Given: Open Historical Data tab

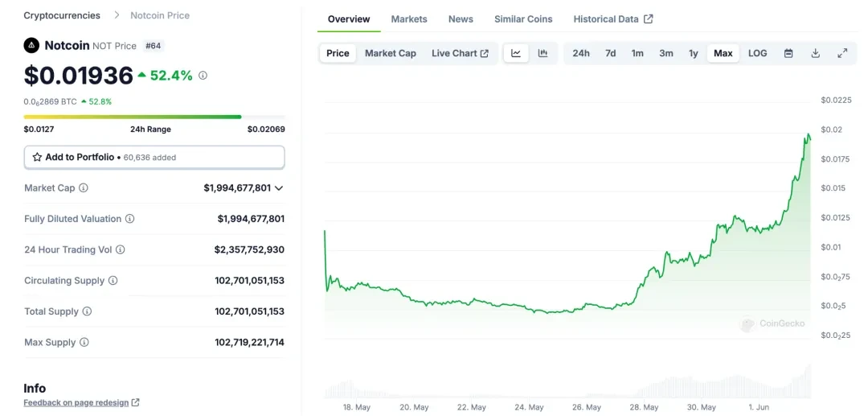Looking at the screenshot, I should 612,19.
